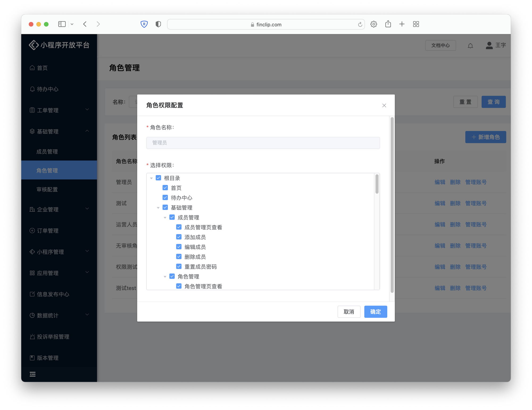532x410 pixels.
Task: Collapse the 根目录 tree node arrow
Action: pos(151,178)
